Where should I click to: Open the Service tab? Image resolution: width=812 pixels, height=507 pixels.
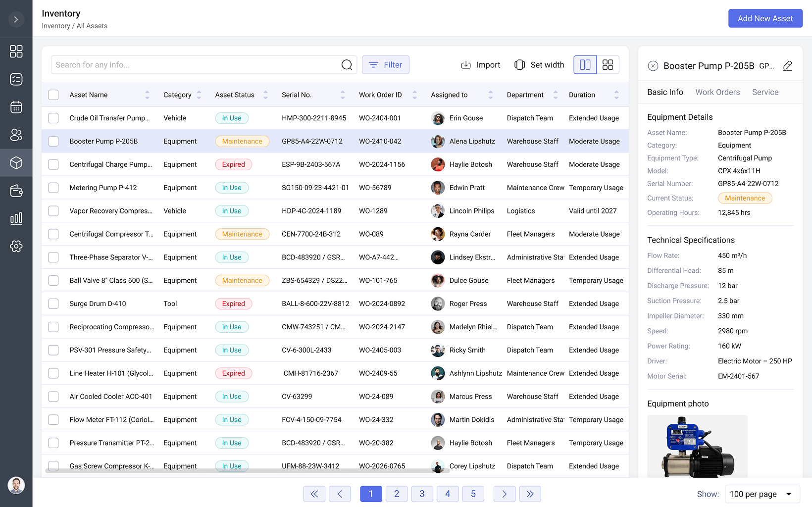[x=765, y=92]
